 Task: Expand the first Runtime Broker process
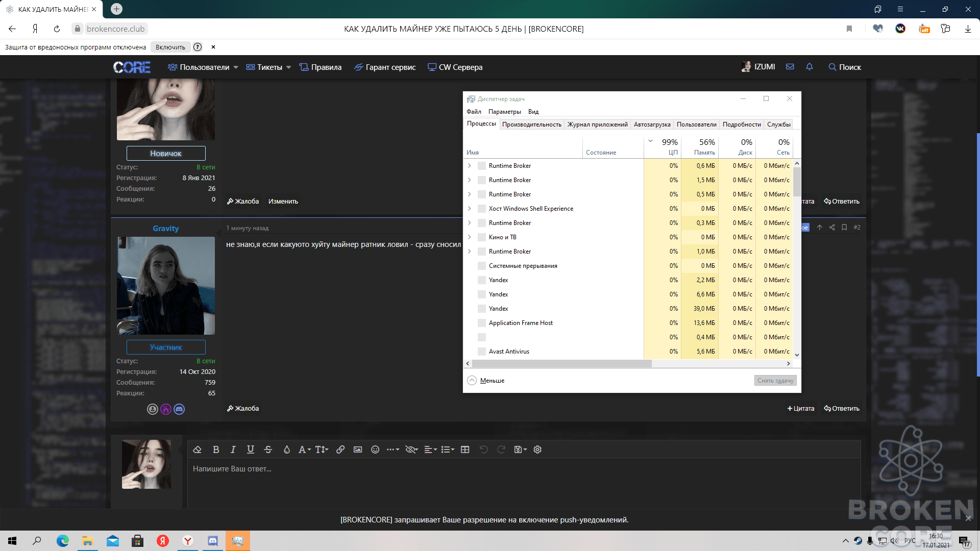tap(470, 166)
